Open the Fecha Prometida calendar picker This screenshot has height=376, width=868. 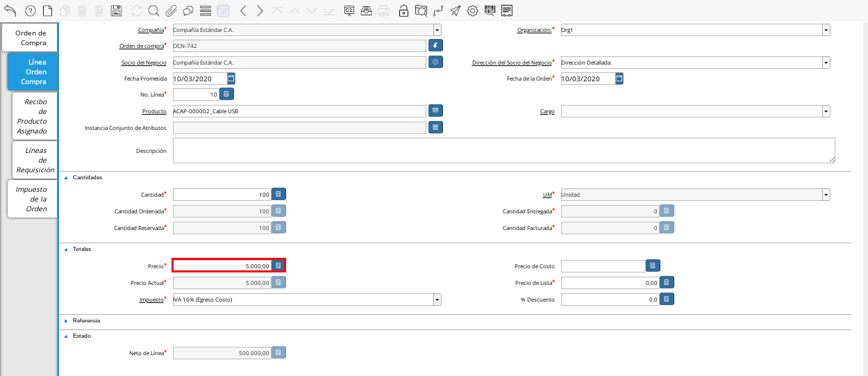click(231, 79)
